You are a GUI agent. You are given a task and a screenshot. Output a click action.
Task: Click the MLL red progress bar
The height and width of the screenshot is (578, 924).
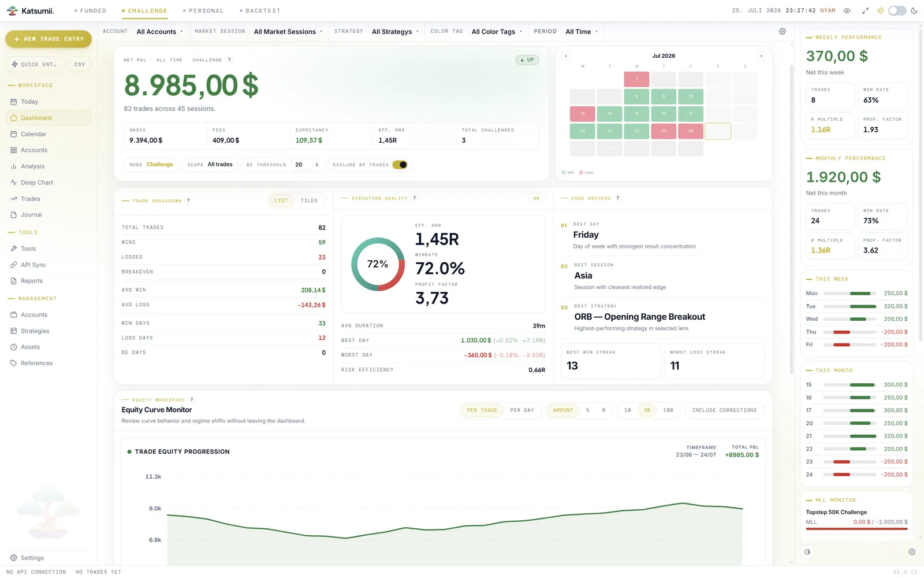point(857,528)
